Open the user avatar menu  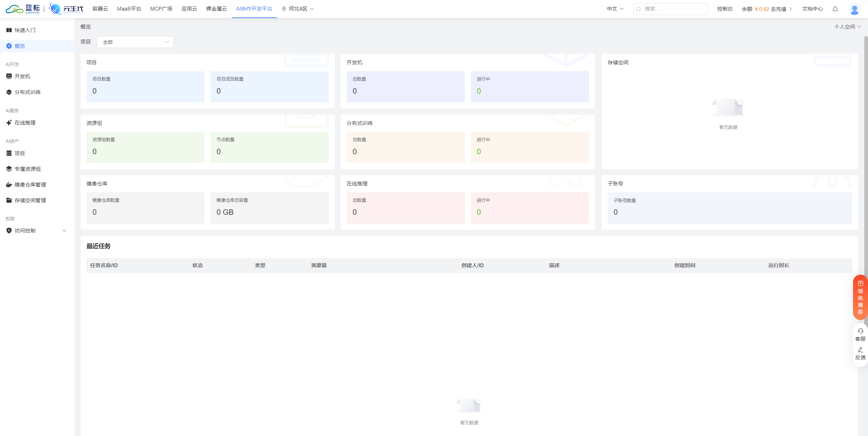pos(854,9)
